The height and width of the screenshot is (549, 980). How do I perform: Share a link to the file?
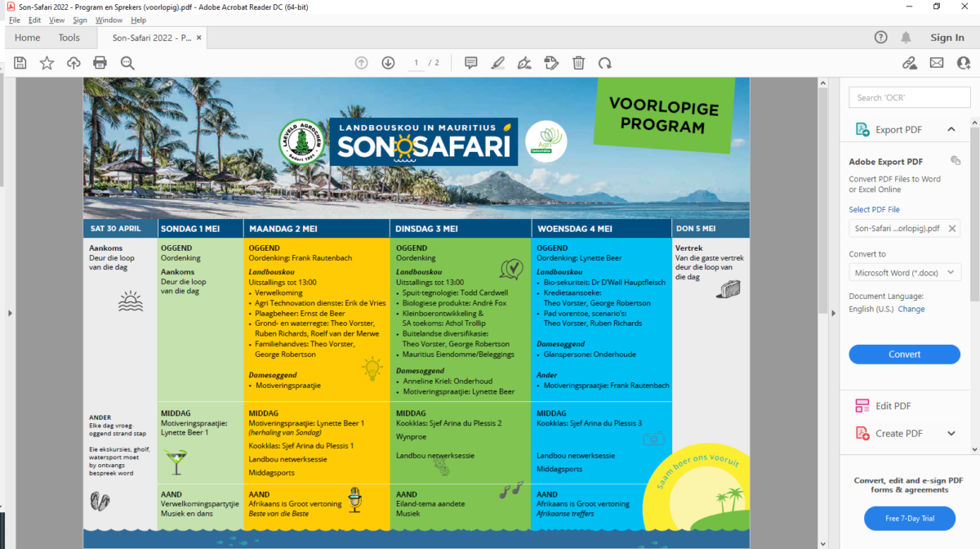coord(909,63)
